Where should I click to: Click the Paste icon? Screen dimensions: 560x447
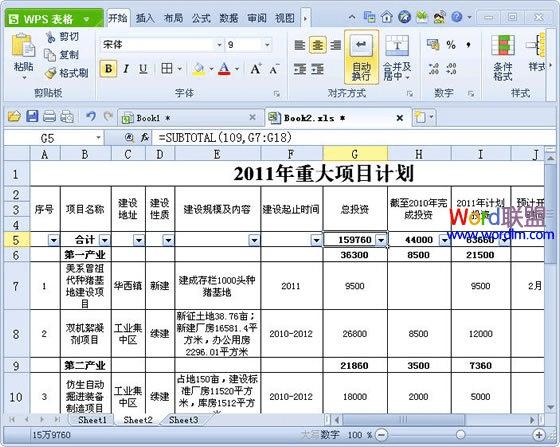[x=23, y=46]
